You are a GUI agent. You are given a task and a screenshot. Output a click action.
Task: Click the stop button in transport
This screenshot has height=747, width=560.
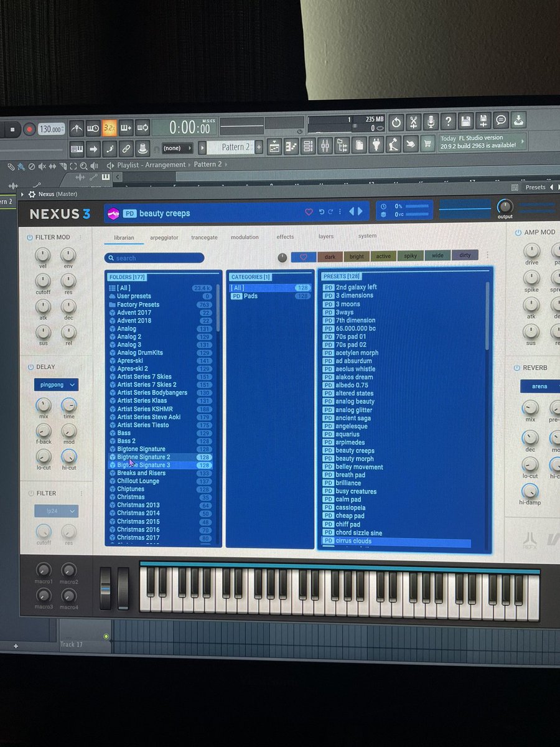pyautogui.click(x=12, y=129)
